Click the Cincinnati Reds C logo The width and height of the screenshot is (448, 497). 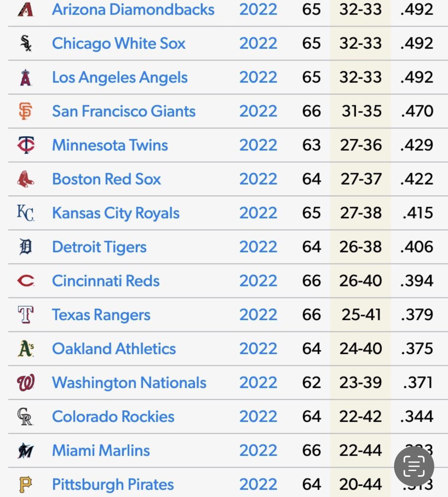26,281
